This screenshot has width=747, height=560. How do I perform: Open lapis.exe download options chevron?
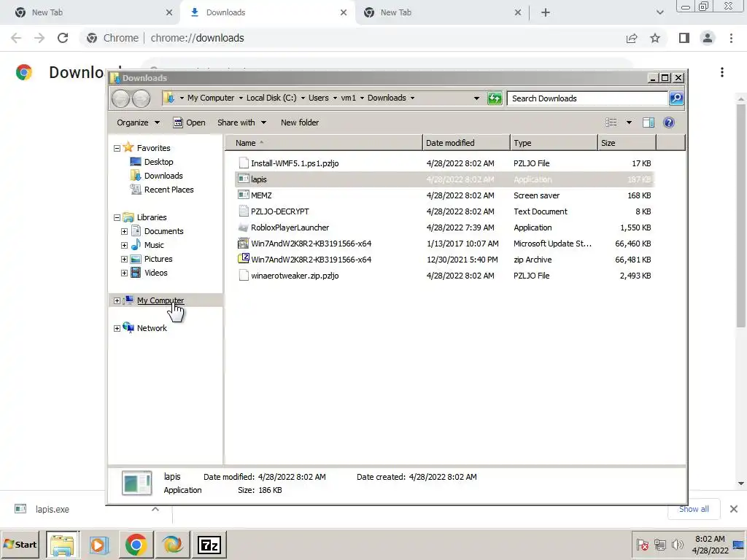(155, 509)
